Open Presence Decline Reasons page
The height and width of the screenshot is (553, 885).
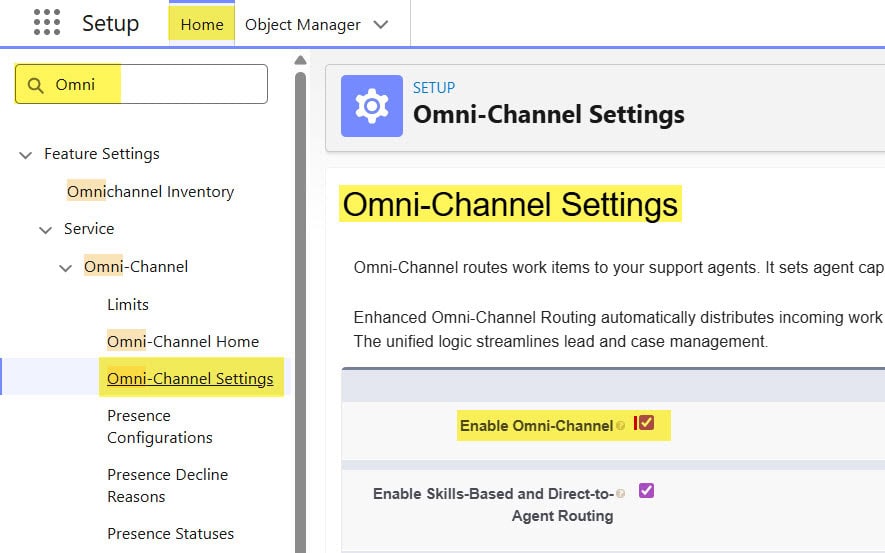tap(168, 485)
